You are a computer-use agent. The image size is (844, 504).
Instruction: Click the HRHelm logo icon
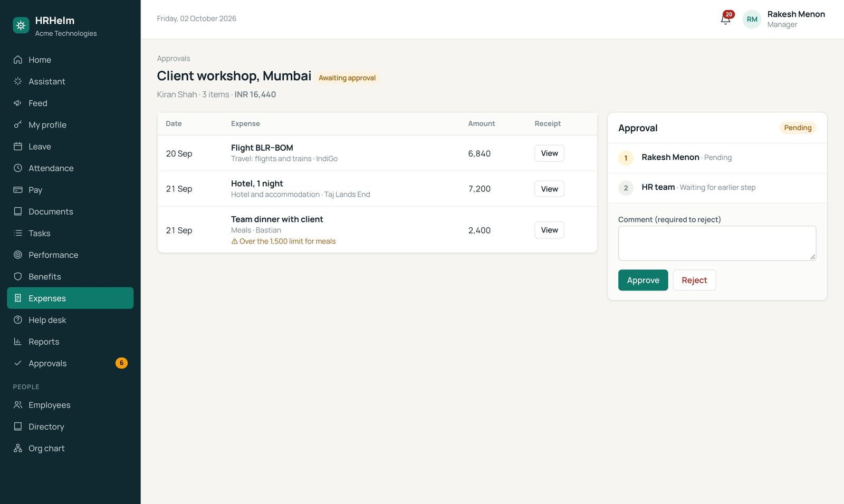point(21,25)
